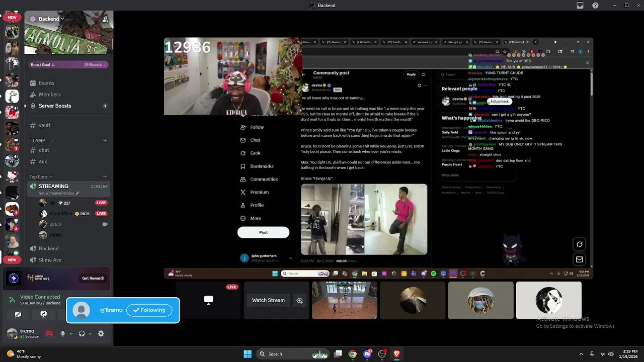Open Discord from the Windows taskbar

coord(368,354)
